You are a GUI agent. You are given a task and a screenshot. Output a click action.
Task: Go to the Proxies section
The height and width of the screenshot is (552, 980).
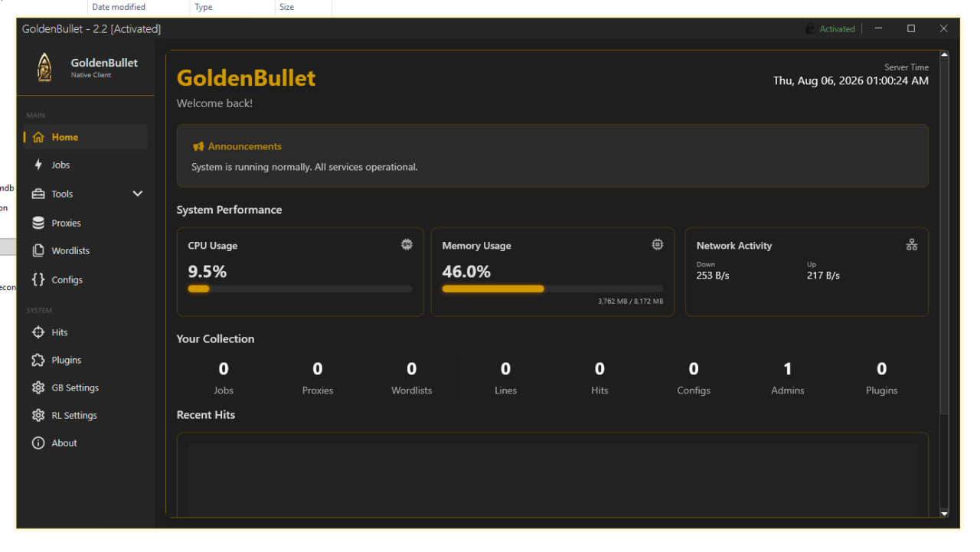click(86, 223)
